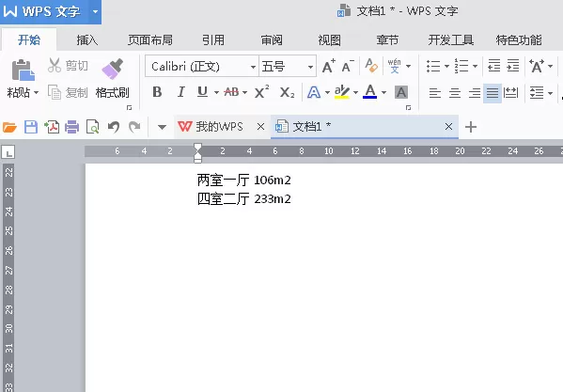This screenshot has width=563, height=392.
Task: Click line spacing icon
Action: [x=537, y=93]
